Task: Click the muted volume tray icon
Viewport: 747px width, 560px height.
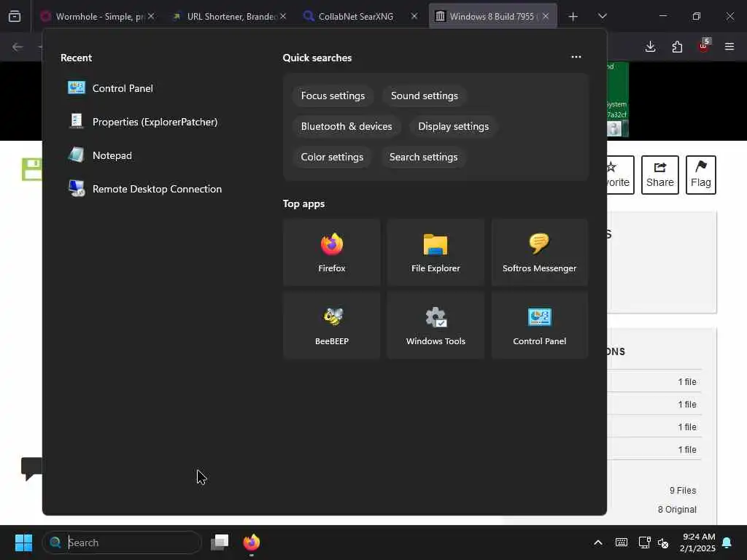Action: pyautogui.click(x=663, y=542)
